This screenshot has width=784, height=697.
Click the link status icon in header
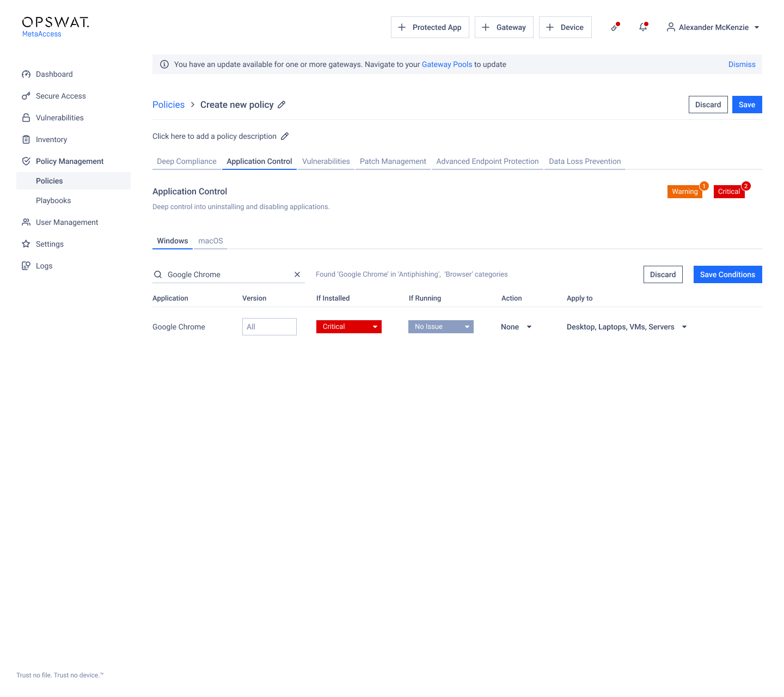tap(615, 27)
